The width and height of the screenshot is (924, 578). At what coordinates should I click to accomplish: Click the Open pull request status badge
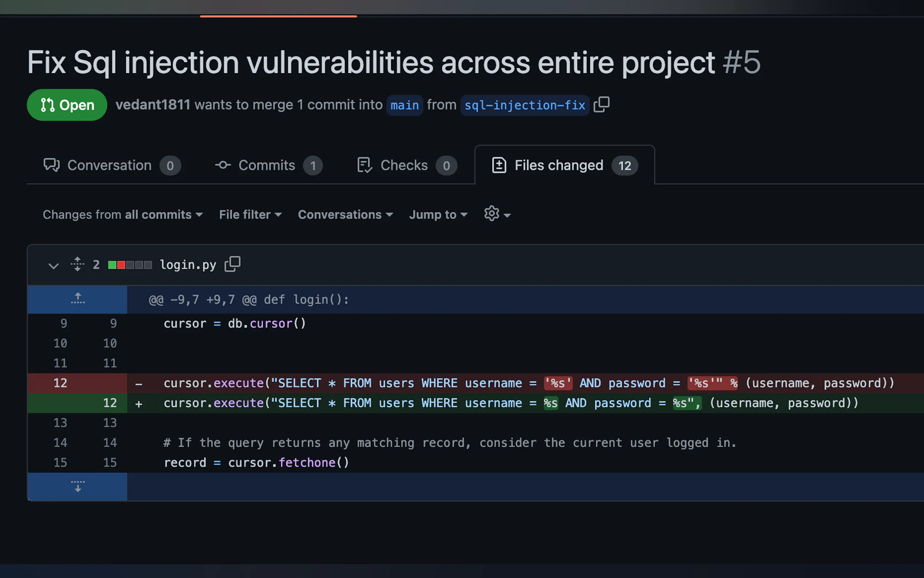click(67, 105)
